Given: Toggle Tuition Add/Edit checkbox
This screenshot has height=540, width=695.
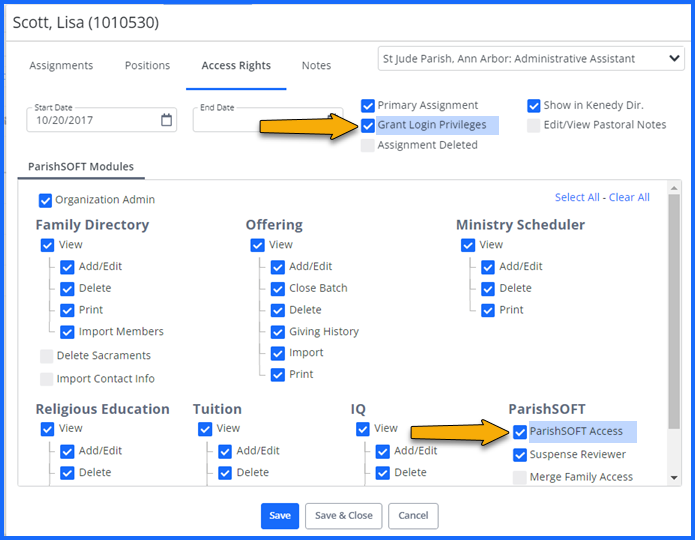Looking at the screenshot, I should pyautogui.click(x=225, y=451).
